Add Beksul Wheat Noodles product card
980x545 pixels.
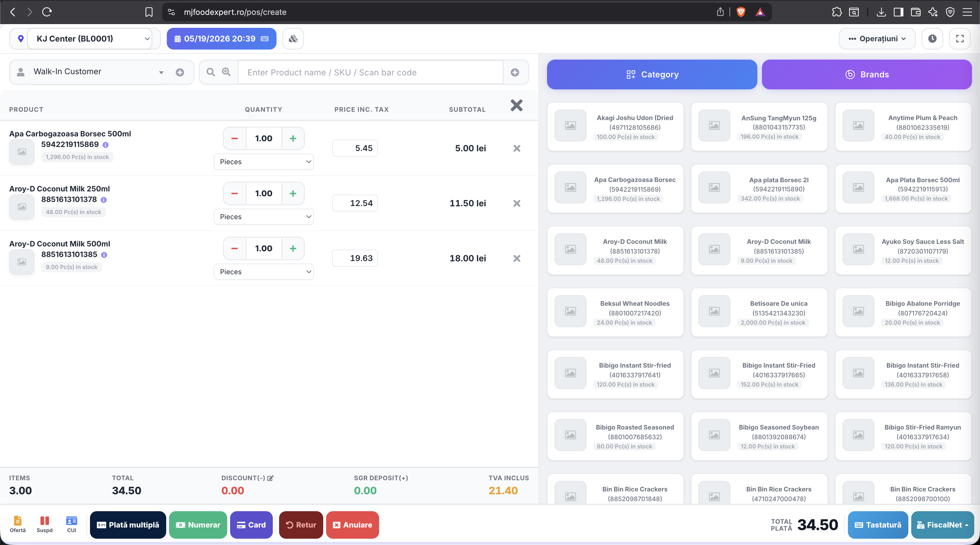pyautogui.click(x=615, y=312)
